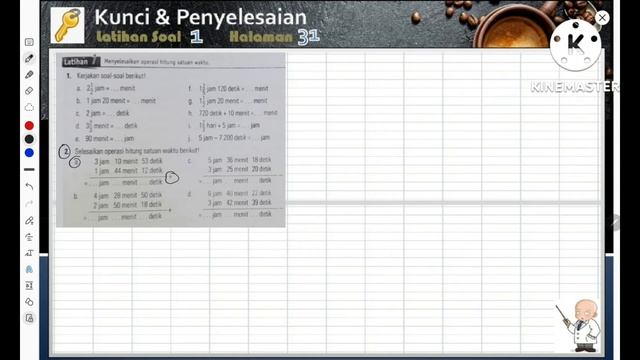Select the pen drawing tool
The image size is (640, 360).
[x=29, y=58]
